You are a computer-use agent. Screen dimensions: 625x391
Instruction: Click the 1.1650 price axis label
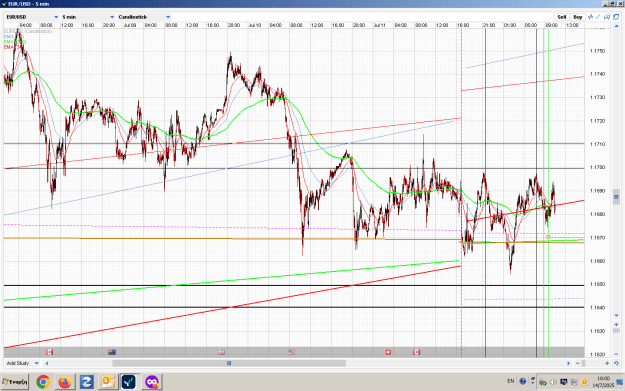[x=597, y=284]
